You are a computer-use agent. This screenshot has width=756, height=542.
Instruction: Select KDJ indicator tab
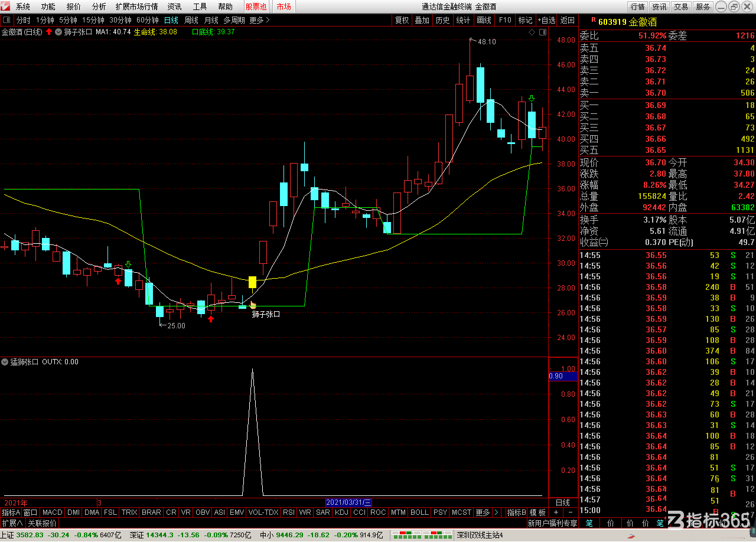click(x=341, y=512)
